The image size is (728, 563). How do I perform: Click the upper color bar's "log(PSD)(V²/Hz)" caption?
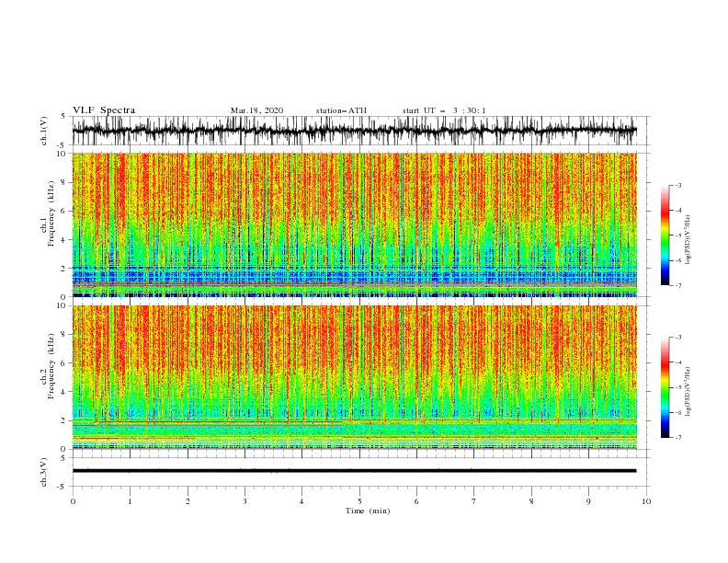[688, 240]
